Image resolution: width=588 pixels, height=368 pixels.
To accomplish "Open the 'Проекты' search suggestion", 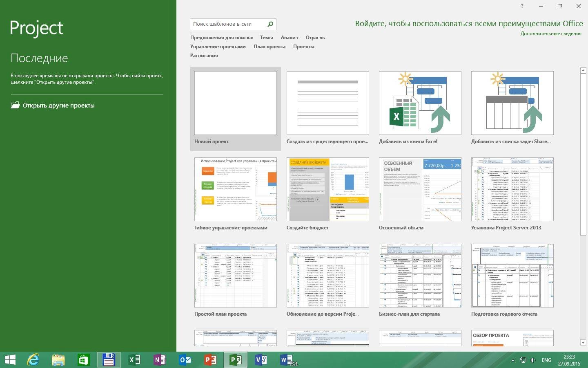I will [x=303, y=47].
